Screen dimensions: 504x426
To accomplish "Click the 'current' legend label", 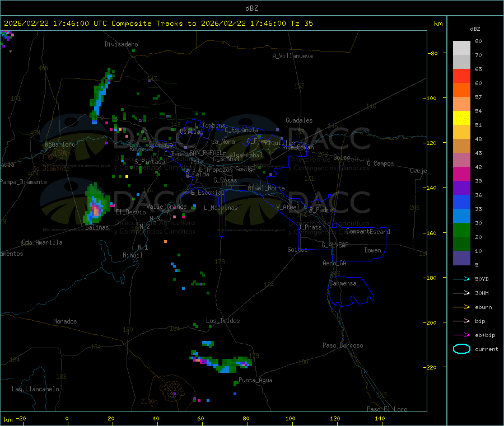I will (487, 349).
